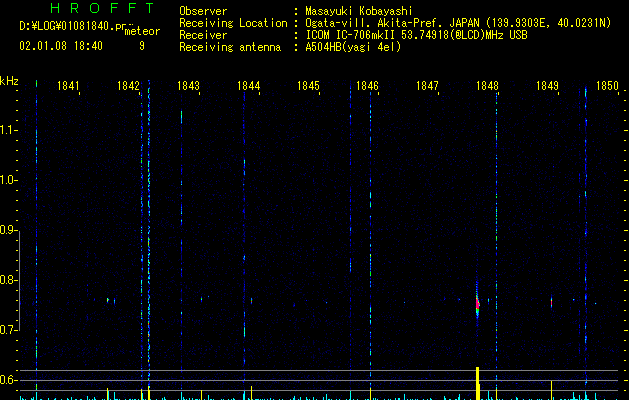Screen dimensions: 629x400
Task: Click the 0.8 kHz axis label
Action: (9, 280)
